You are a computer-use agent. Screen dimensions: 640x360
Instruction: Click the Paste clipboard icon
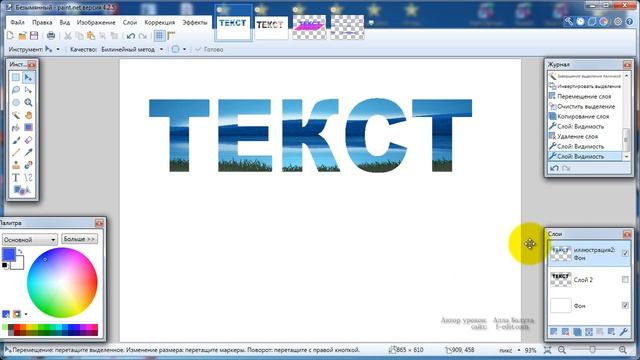[91, 36]
